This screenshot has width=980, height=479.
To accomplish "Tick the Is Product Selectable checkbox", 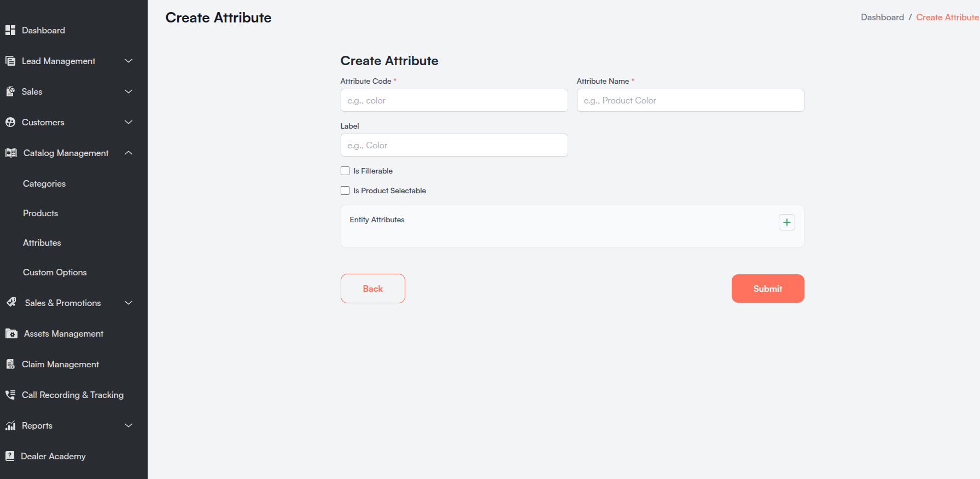I will click(345, 191).
